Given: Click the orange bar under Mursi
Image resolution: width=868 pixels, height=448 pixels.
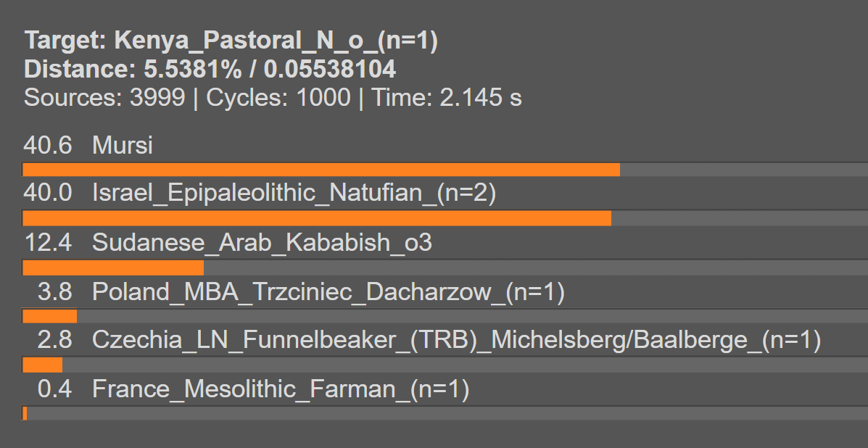Looking at the screenshot, I should pyautogui.click(x=321, y=170).
